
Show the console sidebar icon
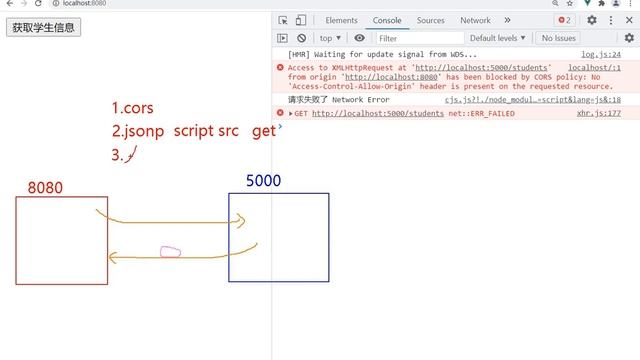[x=282, y=38]
